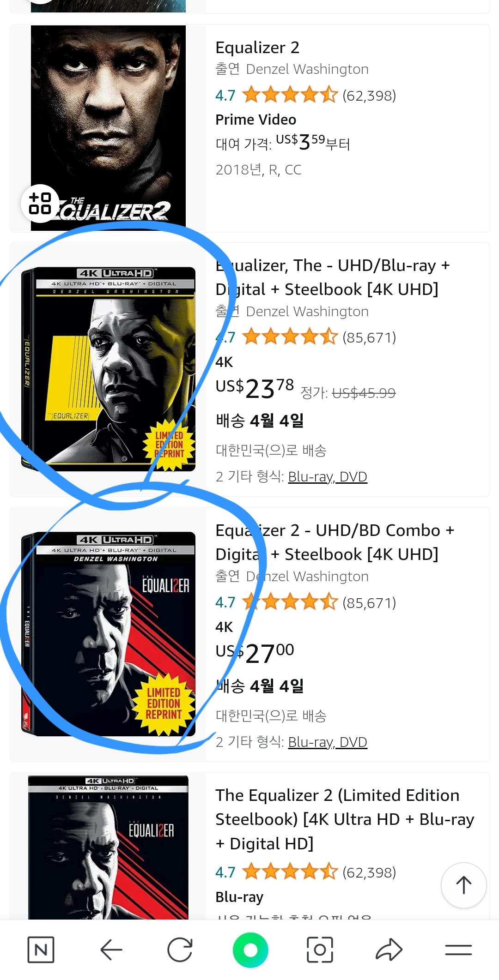Open the smart lens capture icon
This screenshot has height=980, width=499.
point(320,950)
